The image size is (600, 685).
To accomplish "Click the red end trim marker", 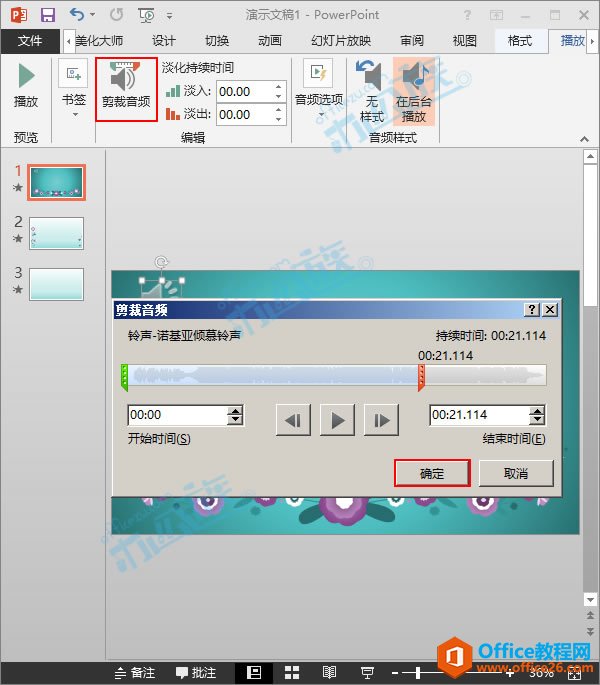I will (x=421, y=378).
